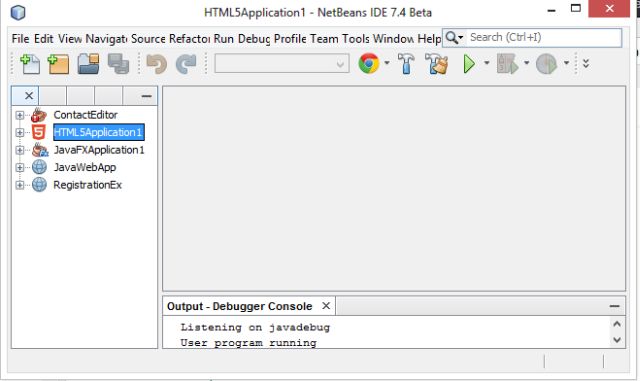Image resolution: width=640 pixels, height=381 pixels.
Task: Open the View menu
Action: pyautogui.click(x=70, y=39)
